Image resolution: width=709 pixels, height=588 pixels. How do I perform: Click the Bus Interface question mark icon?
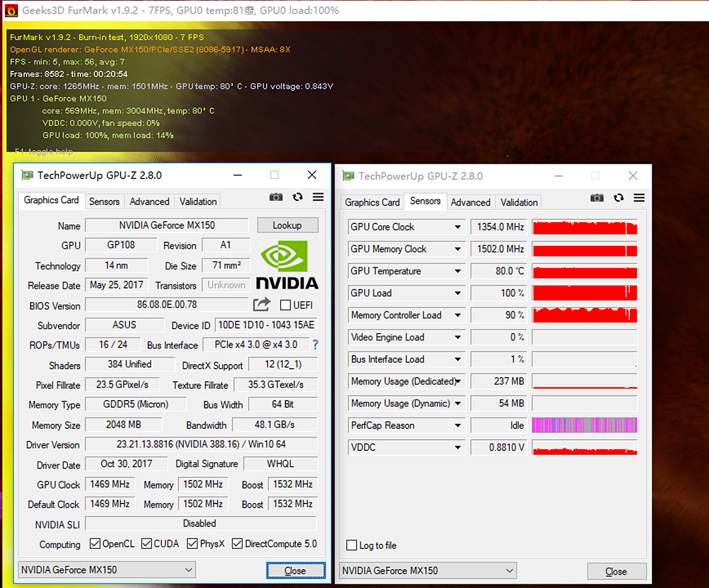coord(315,344)
